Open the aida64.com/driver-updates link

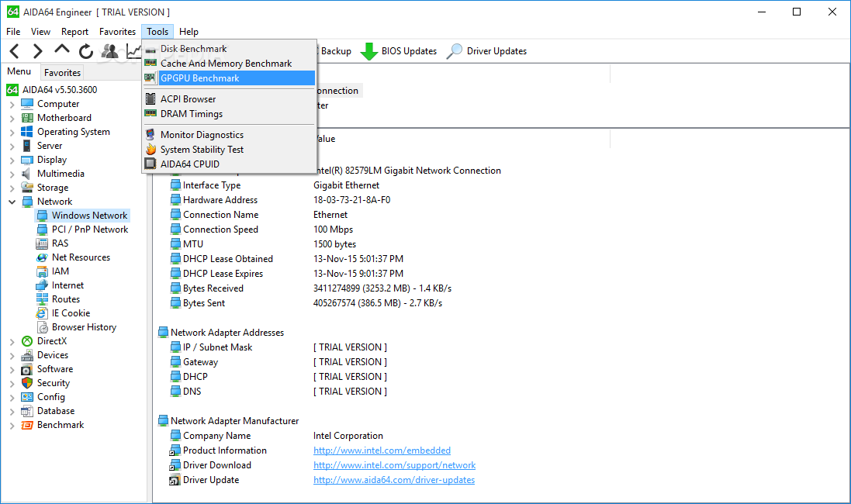[x=394, y=480]
